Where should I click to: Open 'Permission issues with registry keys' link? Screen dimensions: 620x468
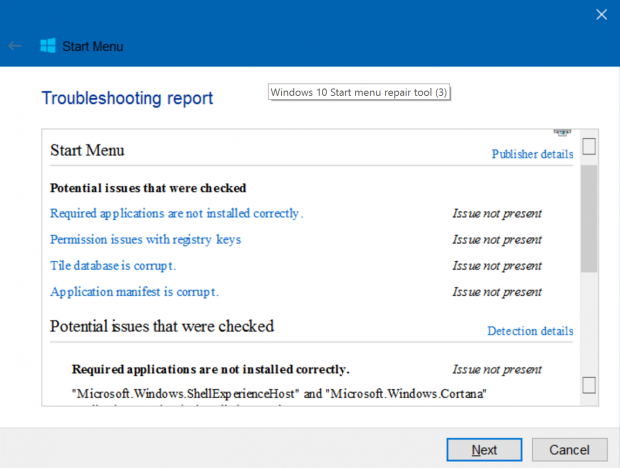click(x=146, y=240)
